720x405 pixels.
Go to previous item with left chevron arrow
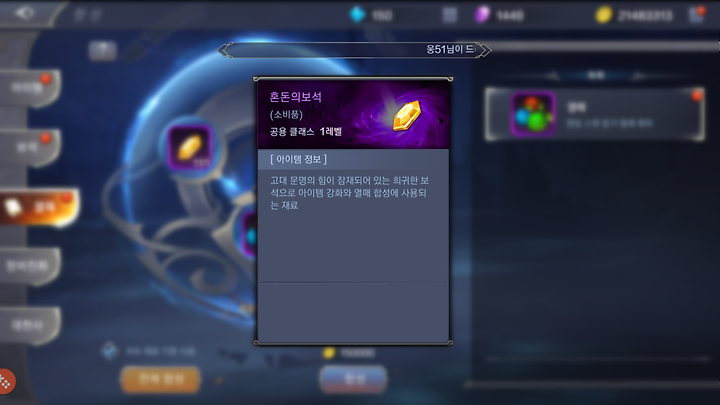coord(224,50)
